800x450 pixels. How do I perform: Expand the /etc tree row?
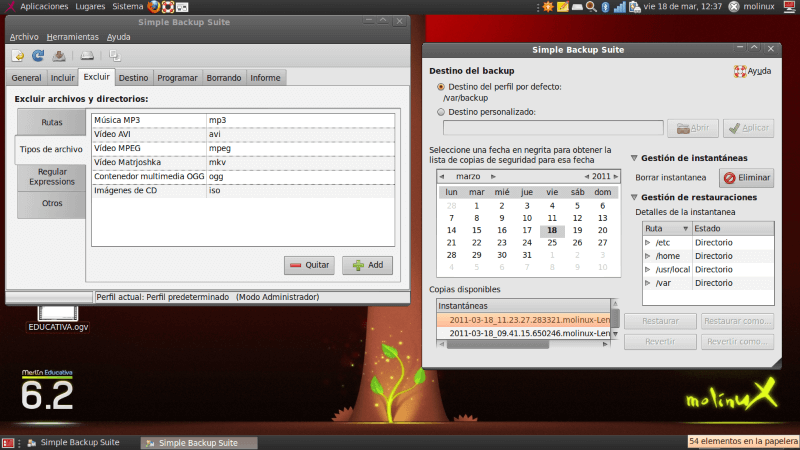(x=647, y=243)
